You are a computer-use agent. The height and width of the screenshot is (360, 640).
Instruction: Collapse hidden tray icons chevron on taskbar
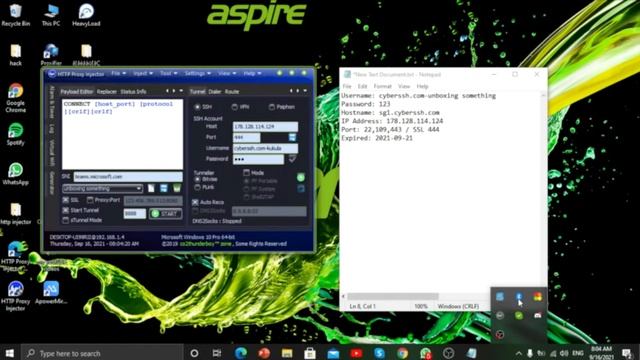[x=518, y=353]
